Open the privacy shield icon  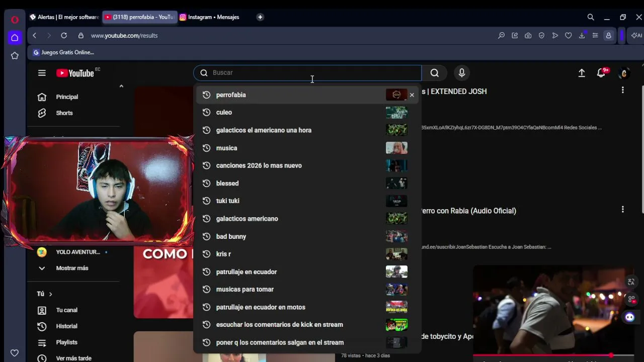(541, 36)
